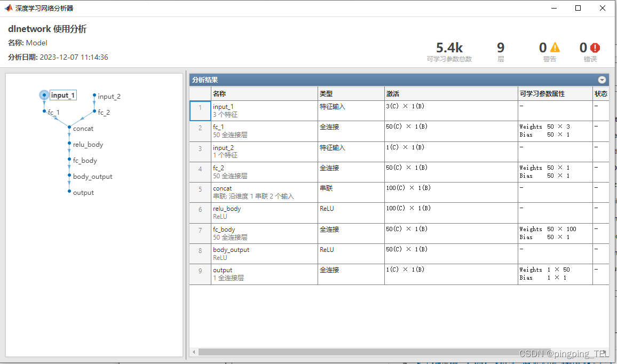Click the red error icon
The height and width of the screenshot is (364, 617).
pyautogui.click(x=595, y=48)
